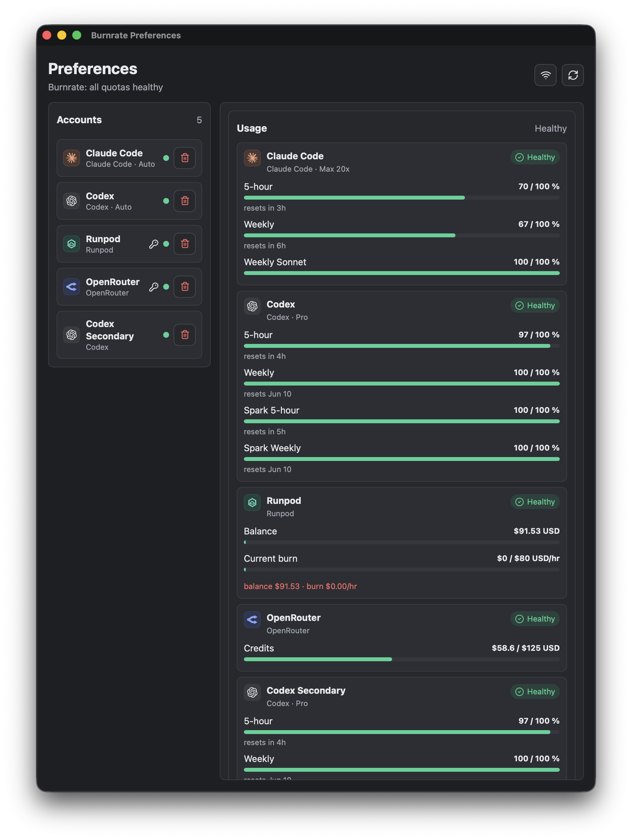Click the green status dot for Codex · Auto
Viewport: 632px width, 840px height.
pos(166,201)
